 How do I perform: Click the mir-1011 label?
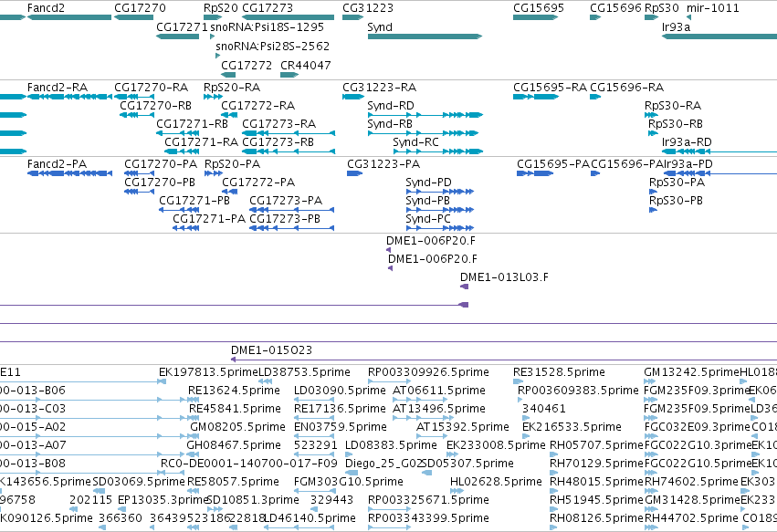[x=712, y=8]
